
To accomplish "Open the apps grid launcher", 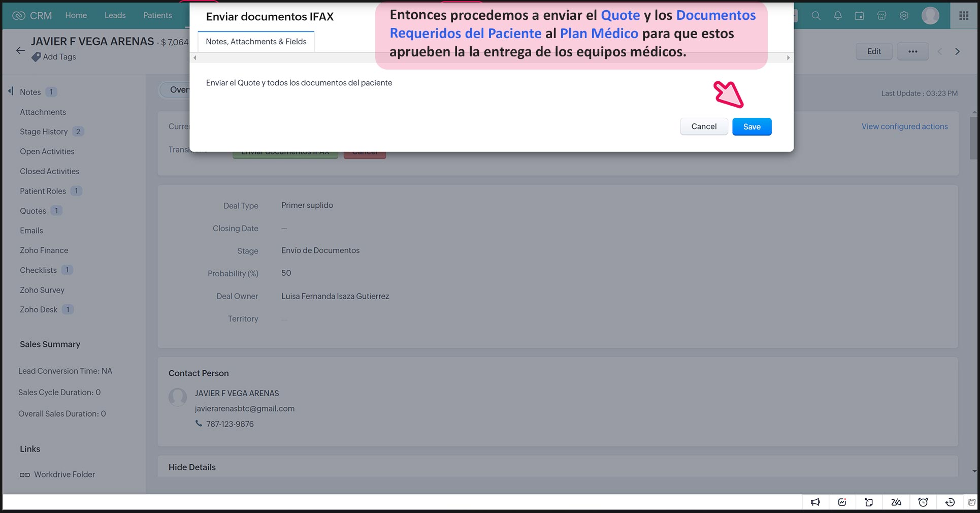I will (964, 16).
